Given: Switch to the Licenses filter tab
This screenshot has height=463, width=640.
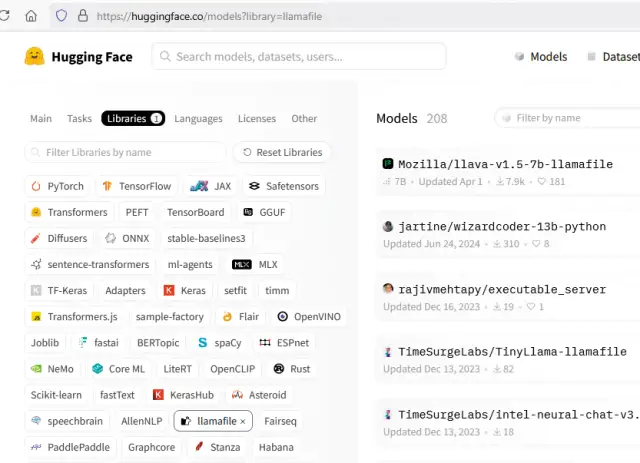Looking at the screenshot, I should [x=257, y=118].
